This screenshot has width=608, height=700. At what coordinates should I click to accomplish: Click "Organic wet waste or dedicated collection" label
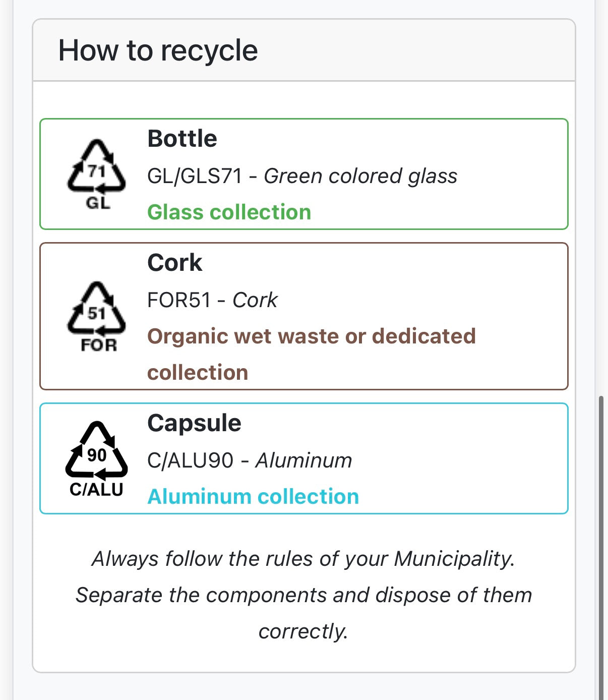click(311, 336)
